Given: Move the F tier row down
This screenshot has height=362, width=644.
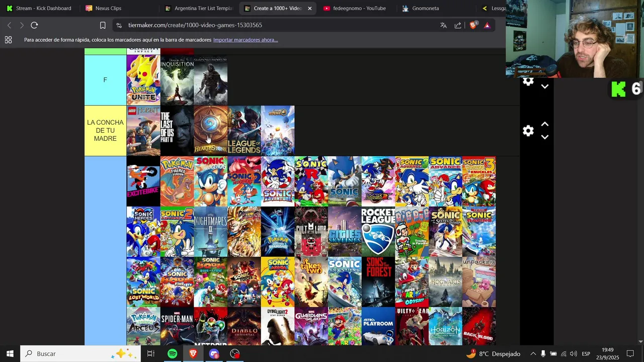Looking at the screenshot, I should pos(545,86).
